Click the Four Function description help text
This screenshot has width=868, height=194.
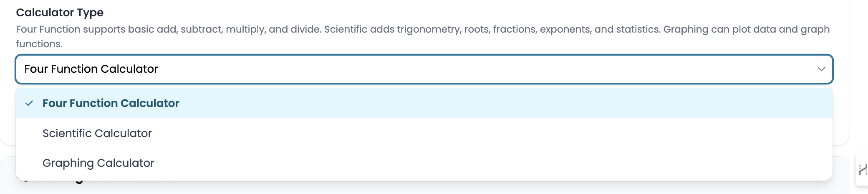pyautogui.click(x=423, y=36)
